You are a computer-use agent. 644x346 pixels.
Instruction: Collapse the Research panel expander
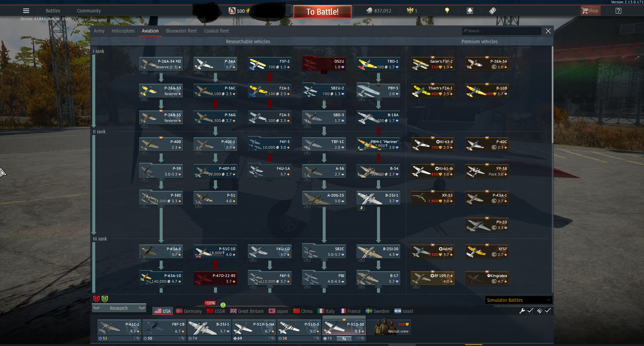119,308
